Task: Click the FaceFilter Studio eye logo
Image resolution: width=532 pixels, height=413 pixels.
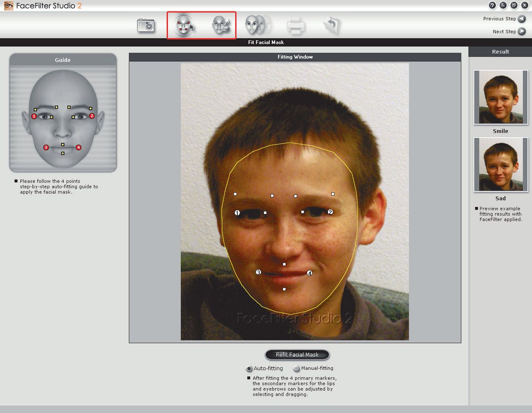Action: coord(8,6)
